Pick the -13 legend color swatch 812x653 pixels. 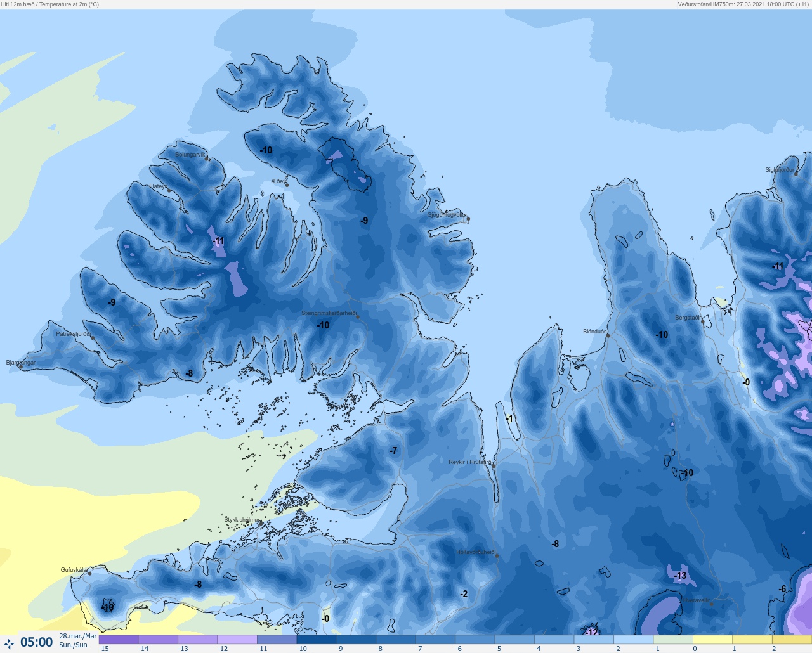point(198,640)
